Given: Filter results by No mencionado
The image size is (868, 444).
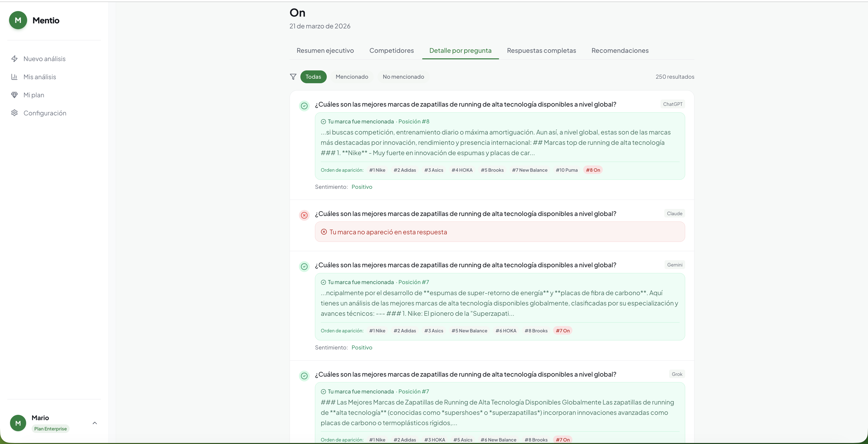Looking at the screenshot, I should pos(403,77).
